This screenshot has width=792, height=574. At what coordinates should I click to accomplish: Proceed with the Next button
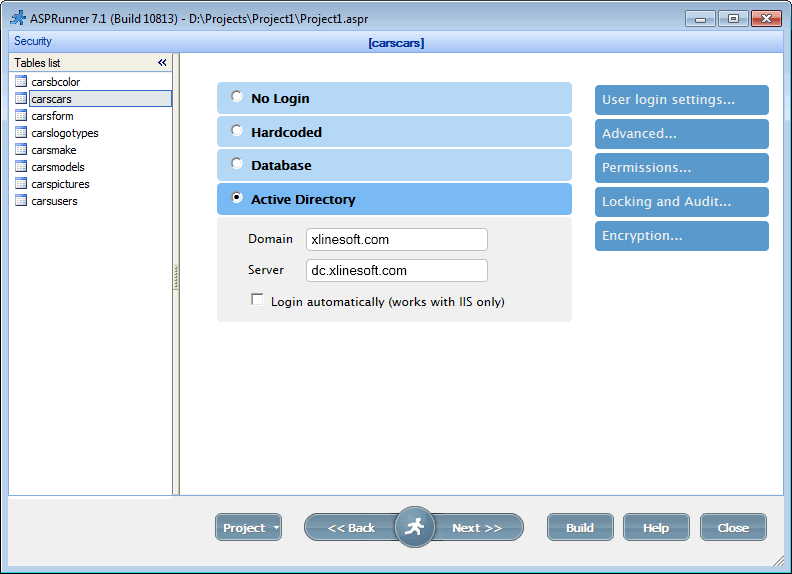click(477, 528)
